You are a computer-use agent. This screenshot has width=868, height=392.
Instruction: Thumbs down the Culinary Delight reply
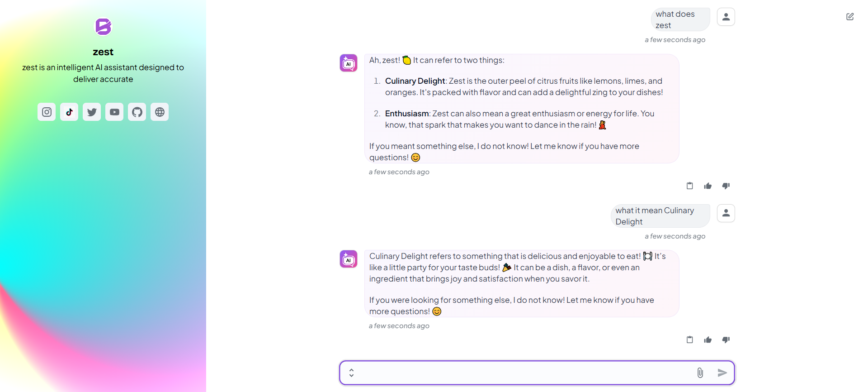click(726, 339)
